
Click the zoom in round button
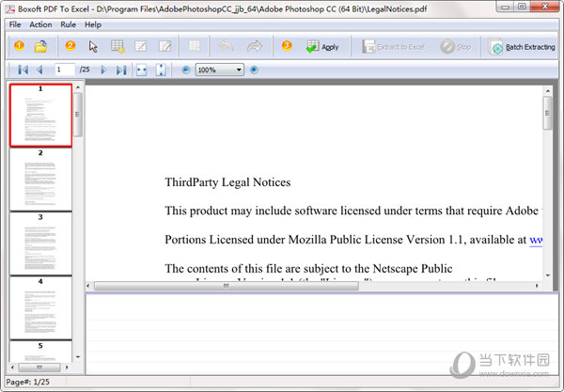[254, 70]
